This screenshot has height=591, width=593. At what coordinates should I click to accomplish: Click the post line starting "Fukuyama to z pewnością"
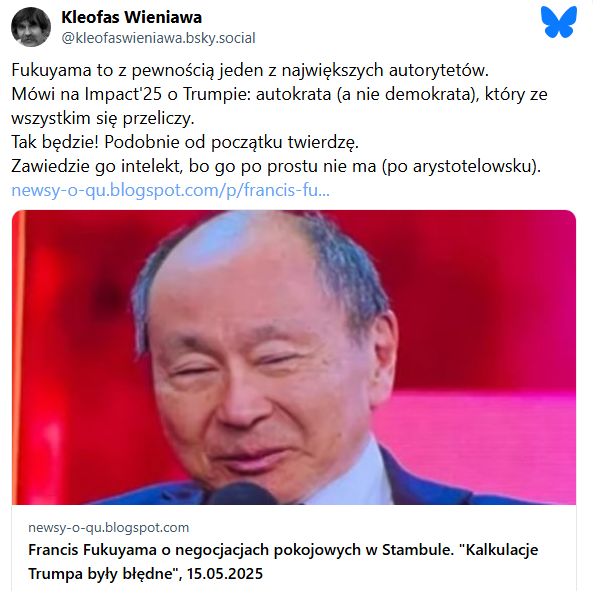click(250, 70)
